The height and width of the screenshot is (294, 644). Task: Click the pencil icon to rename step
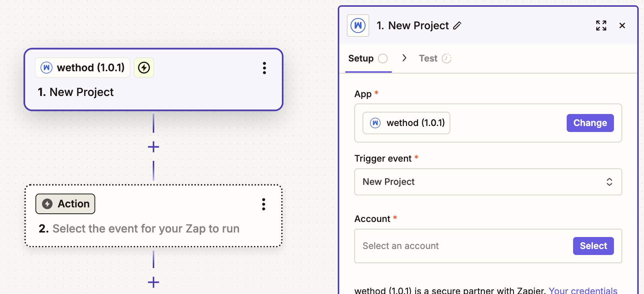tap(457, 25)
